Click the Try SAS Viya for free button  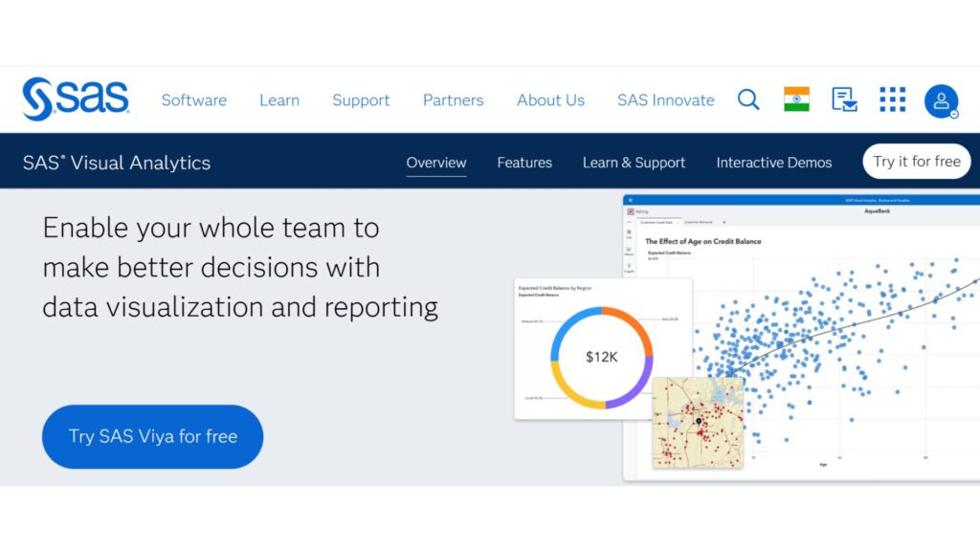152,436
